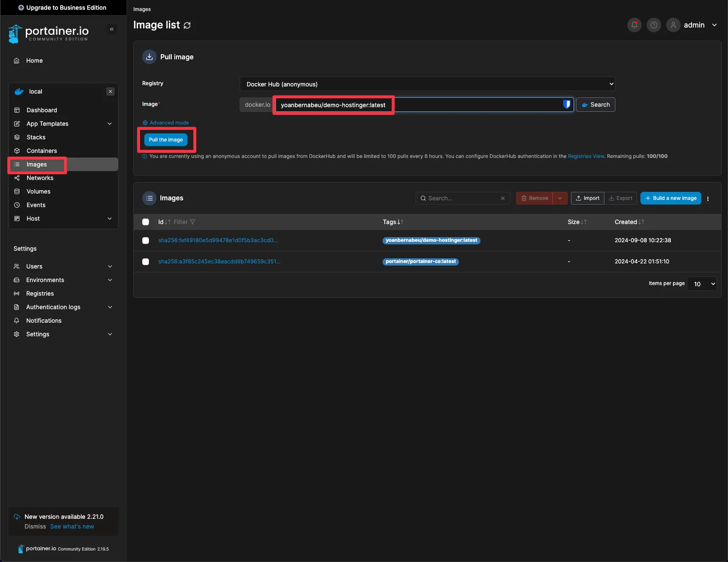Screen dimensions: 728x562
Task: Expand the Remove button dropdown arrow
Action: [x=560, y=198]
